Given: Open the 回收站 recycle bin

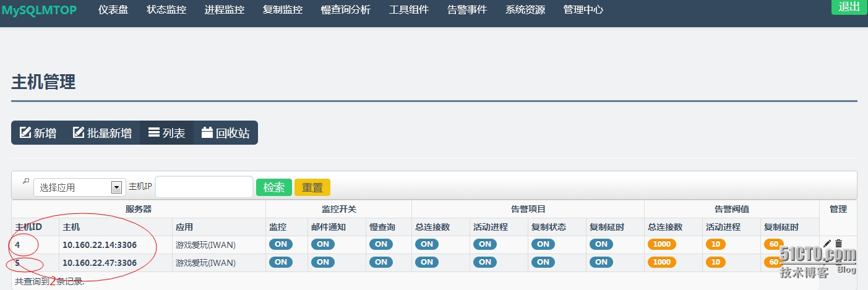Looking at the screenshot, I should (226, 132).
